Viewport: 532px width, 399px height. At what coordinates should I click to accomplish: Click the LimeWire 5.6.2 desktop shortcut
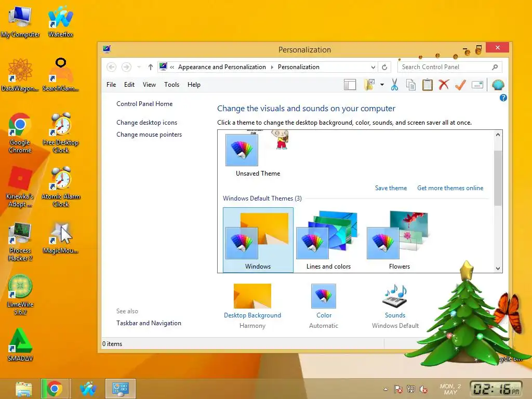point(20,295)
